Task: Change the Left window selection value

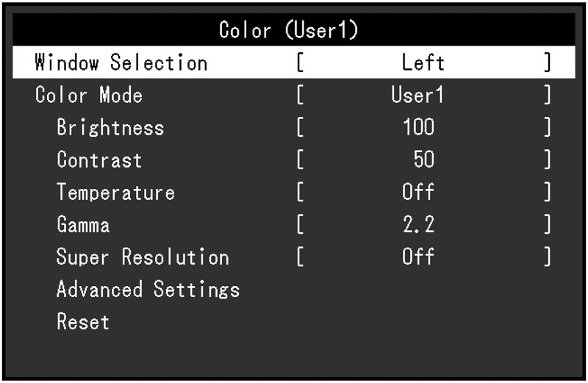Action: tap(423, 62)
